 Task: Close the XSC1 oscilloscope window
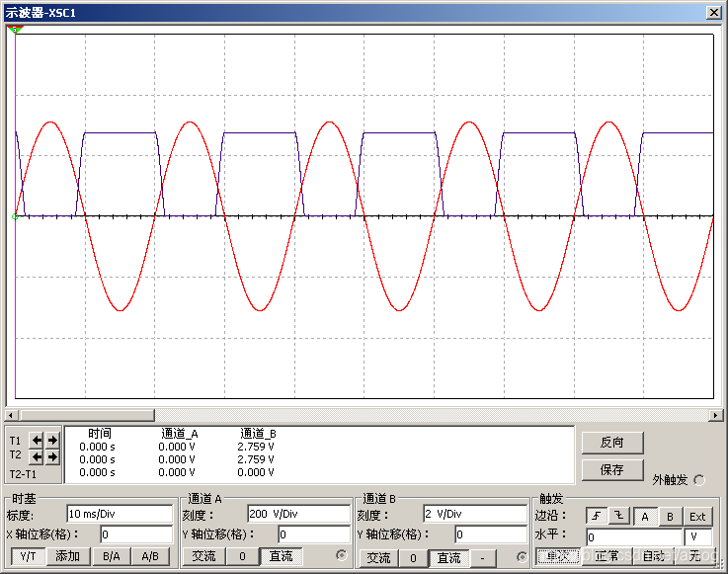pos(713,13)
